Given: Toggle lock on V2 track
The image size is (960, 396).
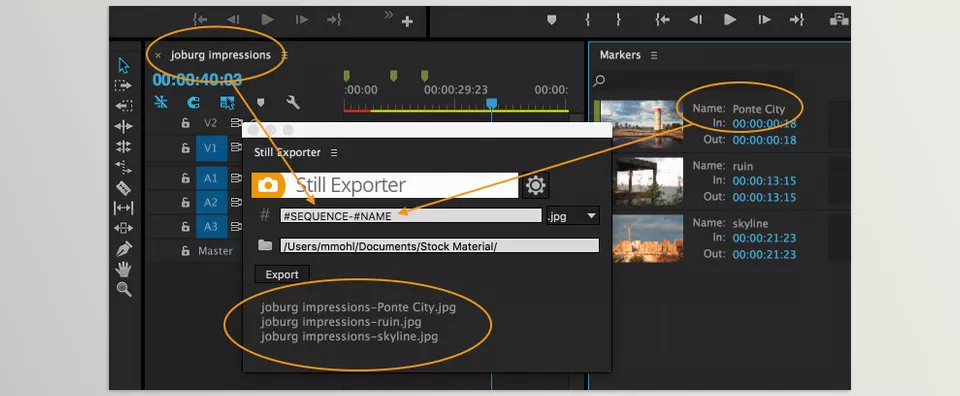Looking at the screenshot, I should pos(186,123).
